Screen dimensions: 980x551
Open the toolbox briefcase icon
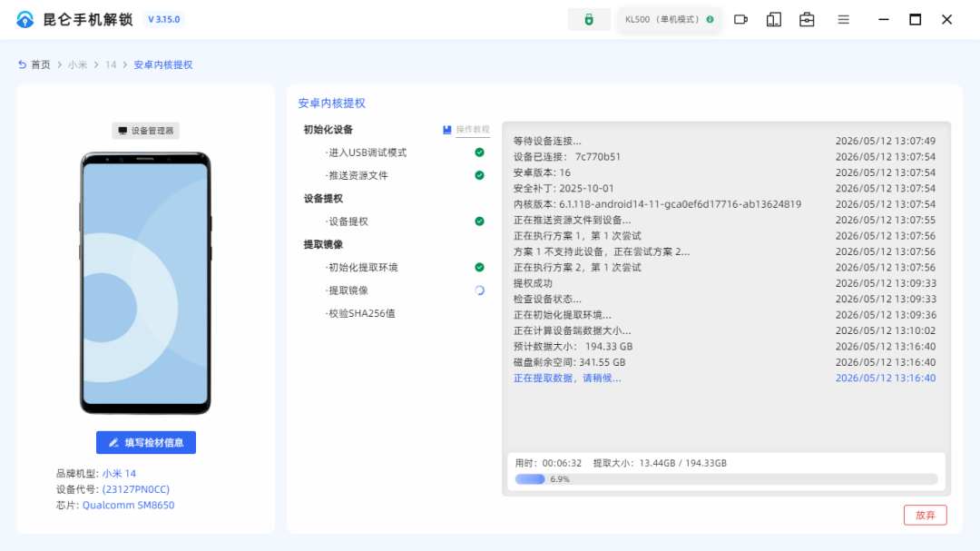click(807, 19)
